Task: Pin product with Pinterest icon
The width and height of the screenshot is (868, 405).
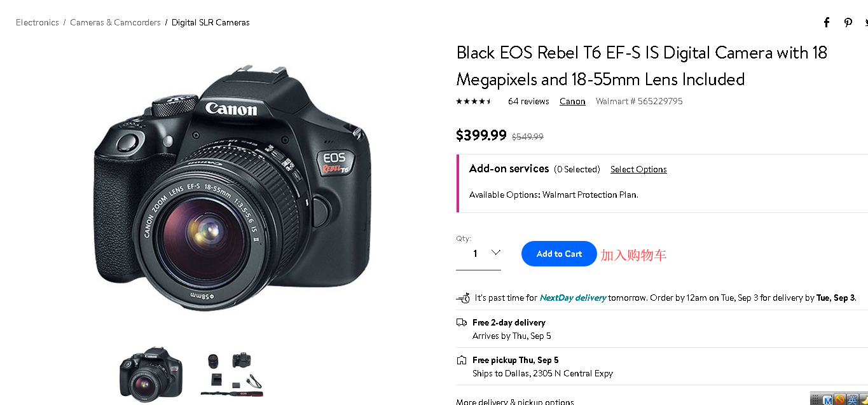Action: tap(848, 22)
